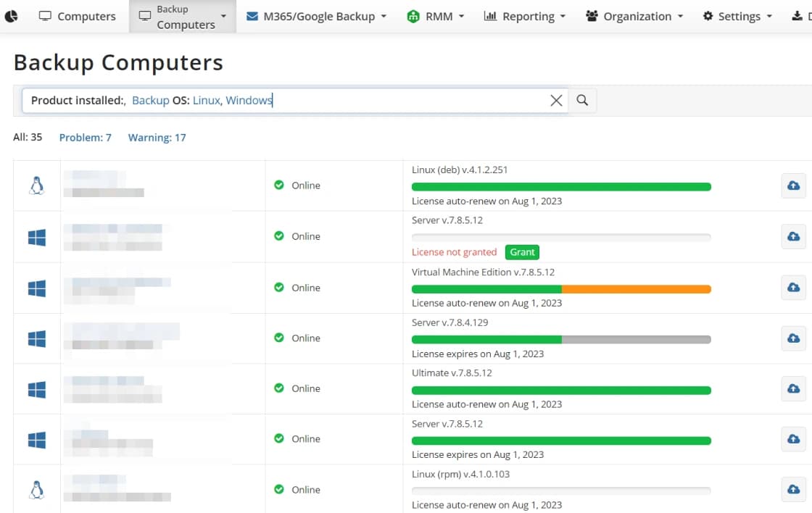Click the envelope icon next to M365/Google Backup

tap(252, 15)
